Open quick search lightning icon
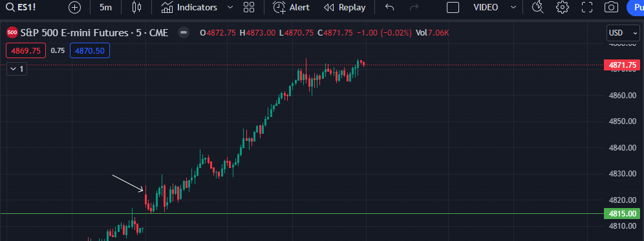 click(x=537, y=7)
